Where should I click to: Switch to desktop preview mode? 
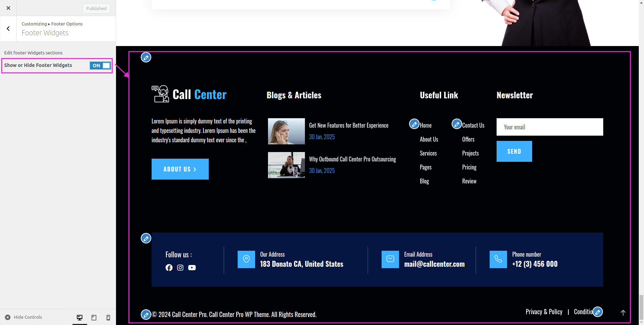pyautogui.click(x=80, y=317)
